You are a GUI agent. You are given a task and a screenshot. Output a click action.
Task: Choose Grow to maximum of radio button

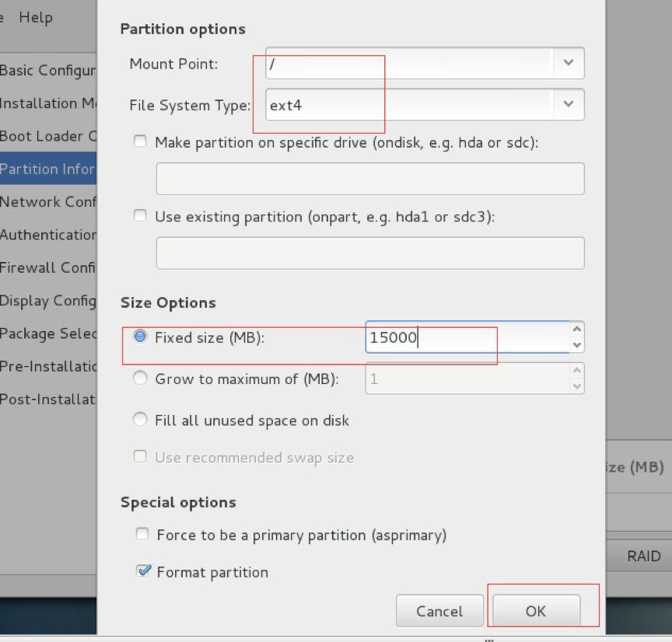click(140, 379)
